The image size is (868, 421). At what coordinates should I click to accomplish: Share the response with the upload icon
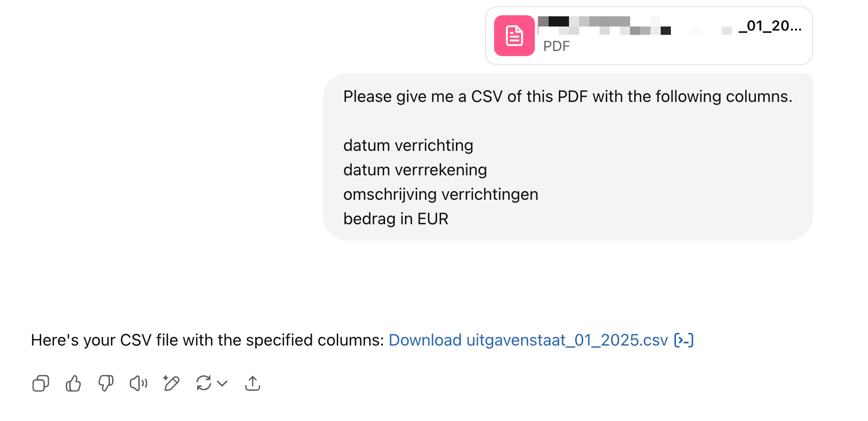[253, 383]
